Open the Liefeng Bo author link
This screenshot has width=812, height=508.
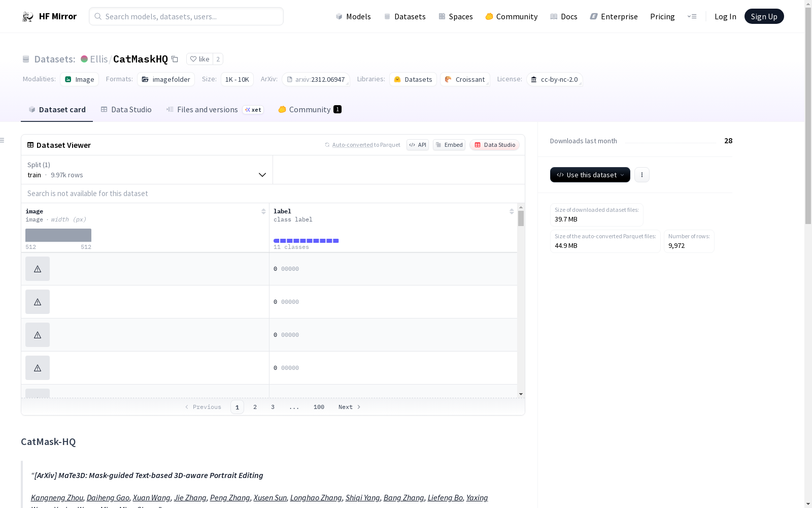click(445, 498)
